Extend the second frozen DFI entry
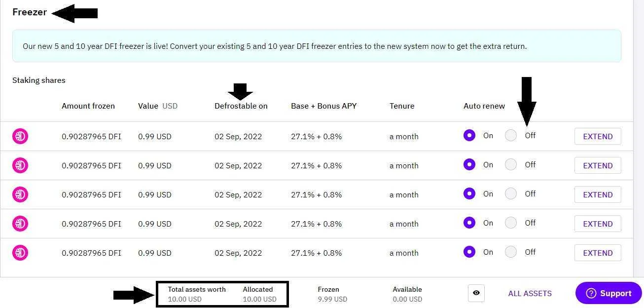644x308 pixels. click(598, 165)
